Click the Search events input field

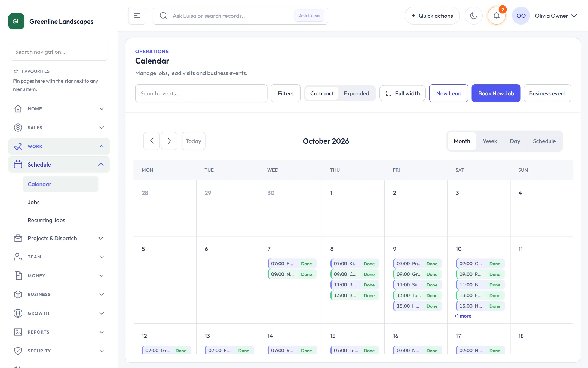point(201,93)
